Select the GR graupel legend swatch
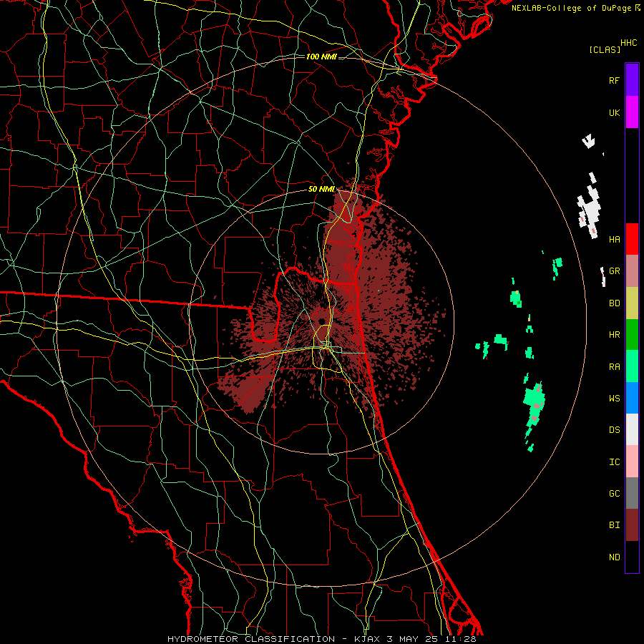Image resolution: width=644 pixels, height=644 pixels. [x=632, y=270]
